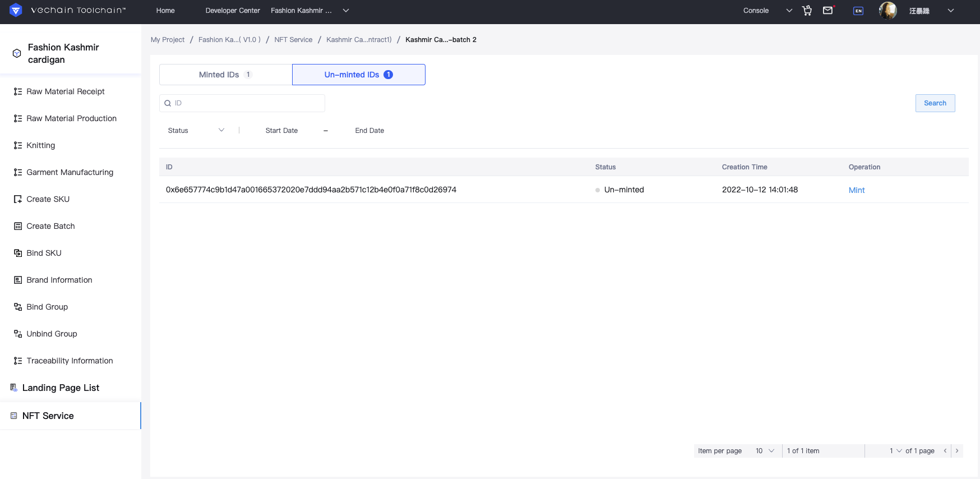Go to previous page arrow
This screenshot has width=980, height=479.
pos(945,451)
